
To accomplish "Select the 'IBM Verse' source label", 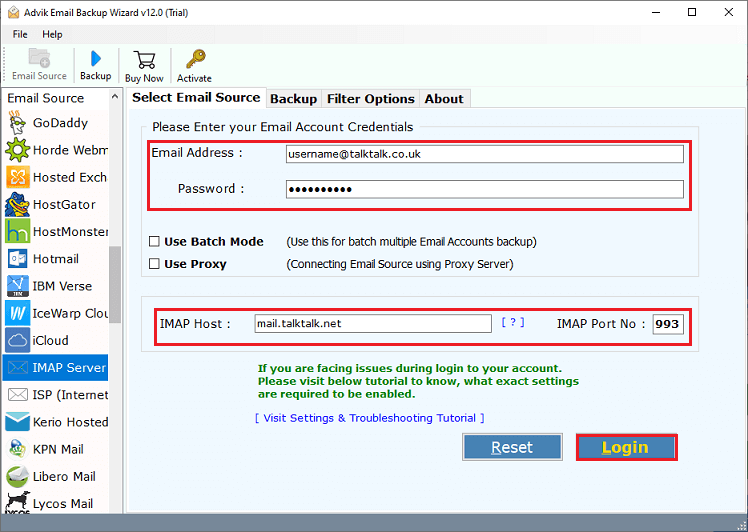I will click(62, 286).
